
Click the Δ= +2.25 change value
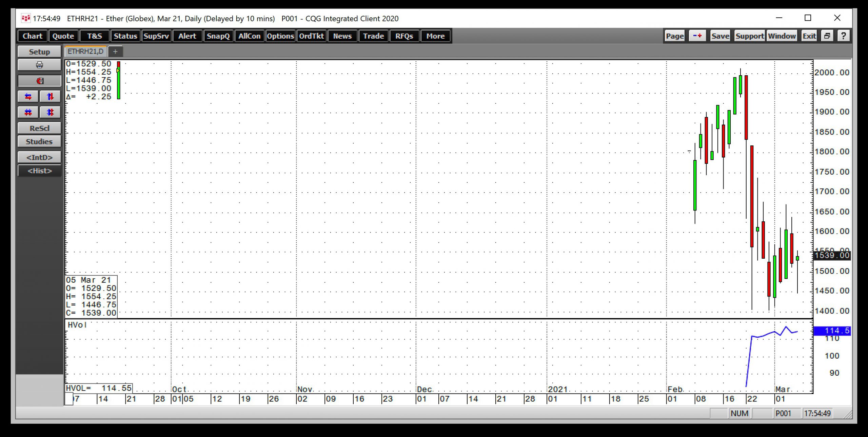(88, 97)
